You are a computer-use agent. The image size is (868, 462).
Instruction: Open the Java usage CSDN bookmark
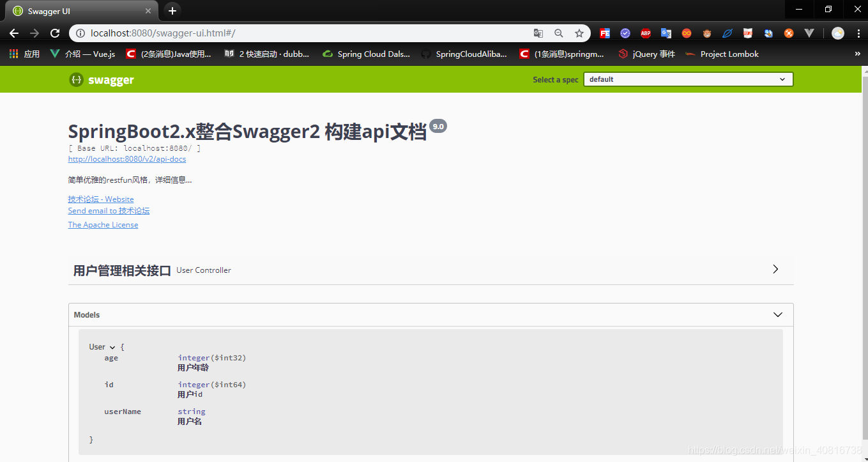(x=169, y=54)
